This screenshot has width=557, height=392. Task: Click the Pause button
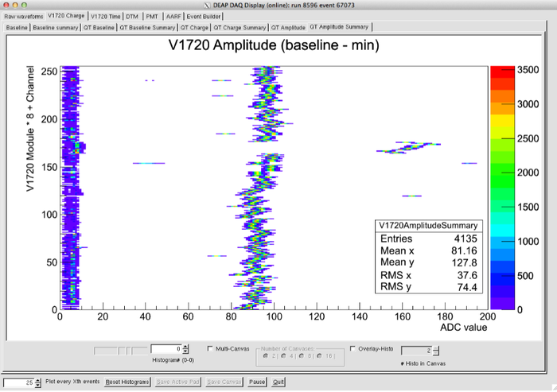coord(257,382)
